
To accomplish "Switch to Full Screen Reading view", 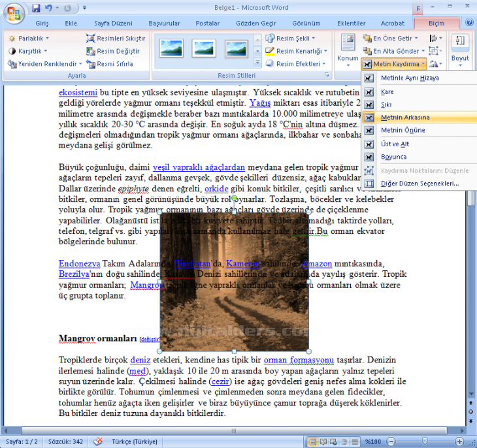I will tap(323, 441).
